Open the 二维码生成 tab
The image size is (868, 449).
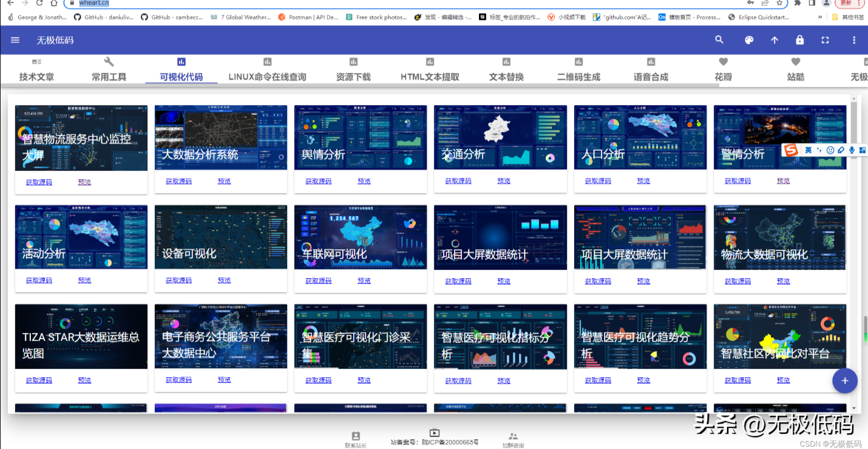(x=578, y=70)
